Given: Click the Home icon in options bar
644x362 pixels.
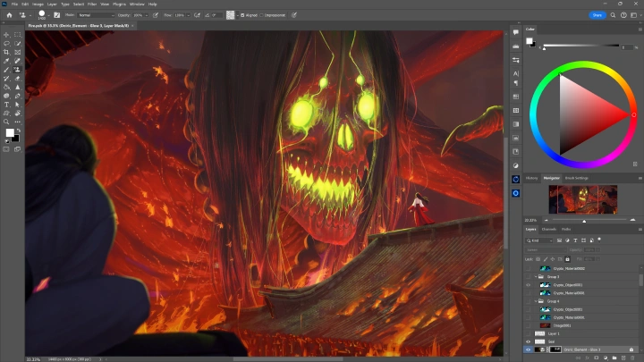Looking at the screenshot, I should [9, 15].
